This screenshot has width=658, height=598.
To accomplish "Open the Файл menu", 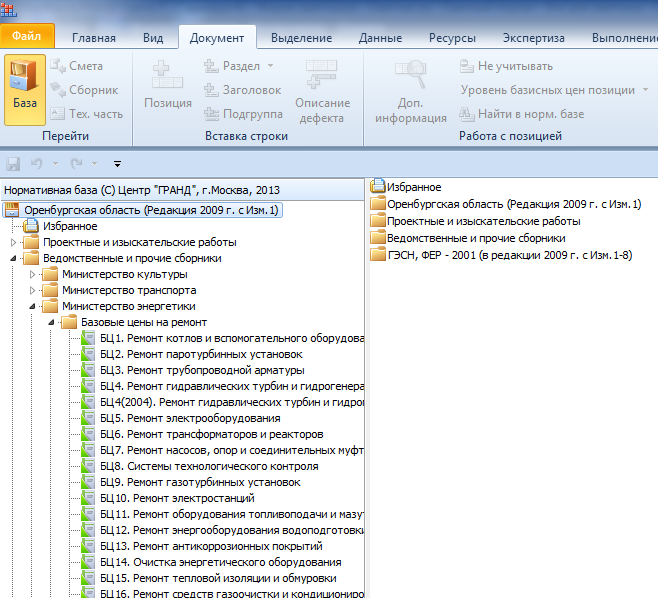I will click(x=27, y=38).
